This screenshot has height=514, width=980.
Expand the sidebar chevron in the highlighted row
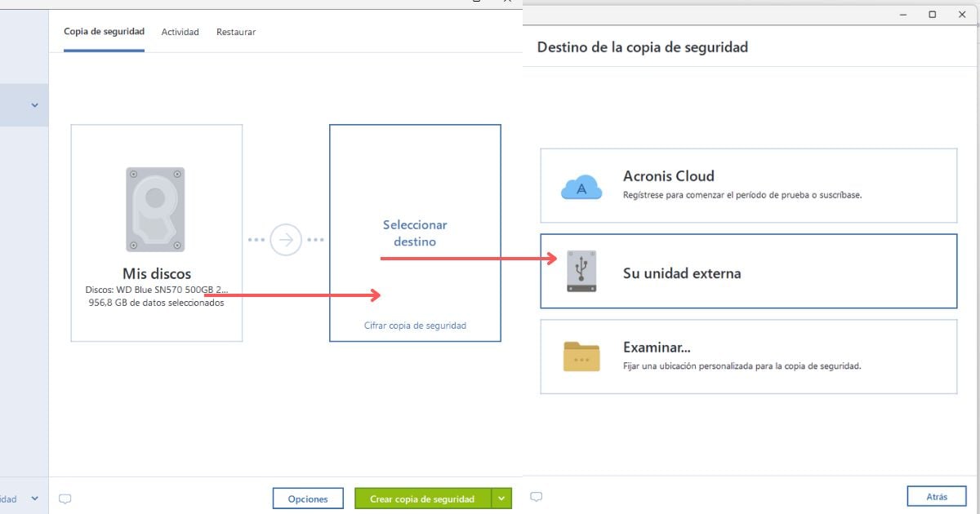tap(34, 105)
